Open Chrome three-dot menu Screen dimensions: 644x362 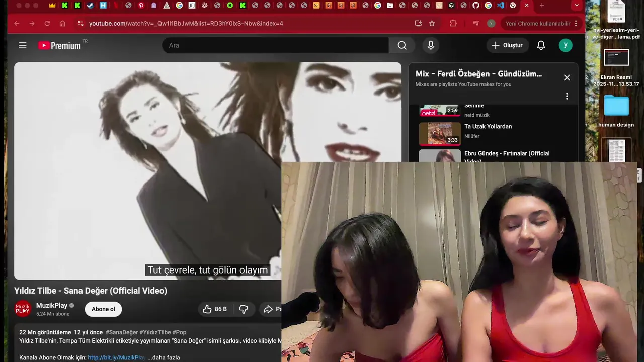(576, 23)
